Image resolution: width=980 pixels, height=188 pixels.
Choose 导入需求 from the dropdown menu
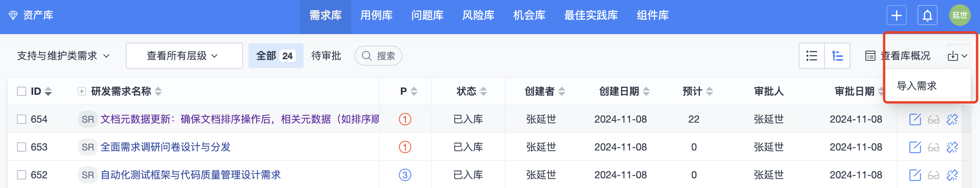[917, 85]
